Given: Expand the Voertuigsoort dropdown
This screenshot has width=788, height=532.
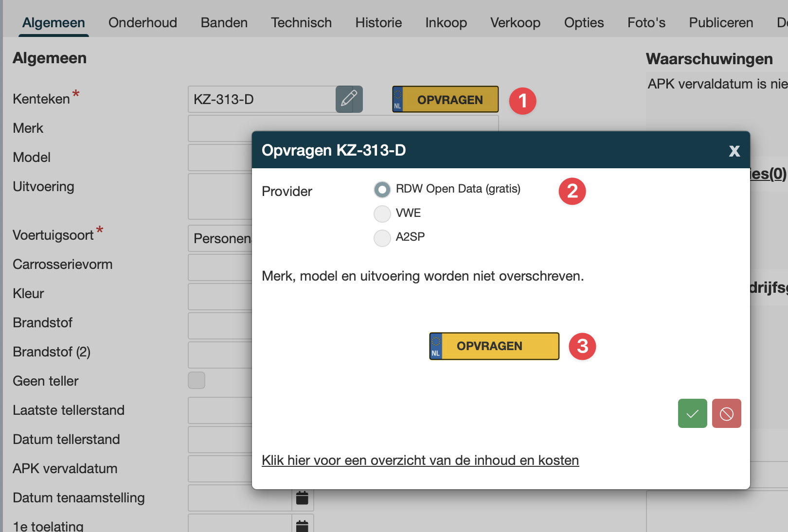Looking at the screenshot, I should [x=220, y=238].
